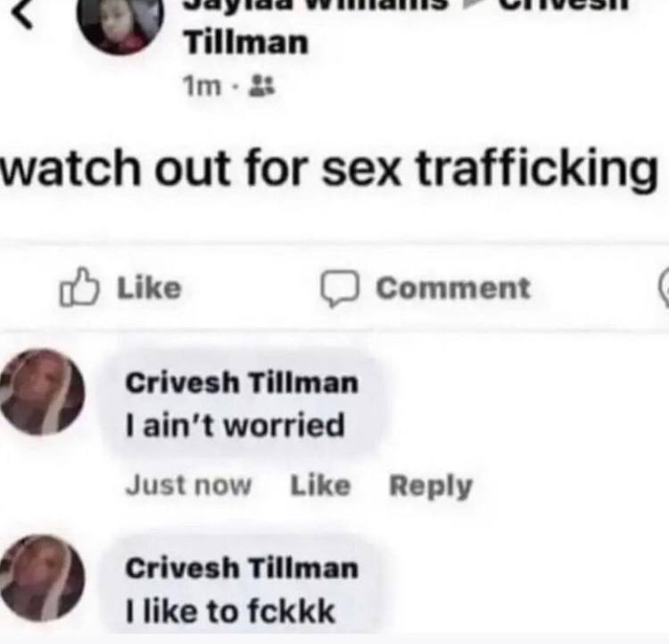The height and width of the screenshot is (644, 669).
Task: Like the 'I ain't worried' comment
Action: point(320,485)
